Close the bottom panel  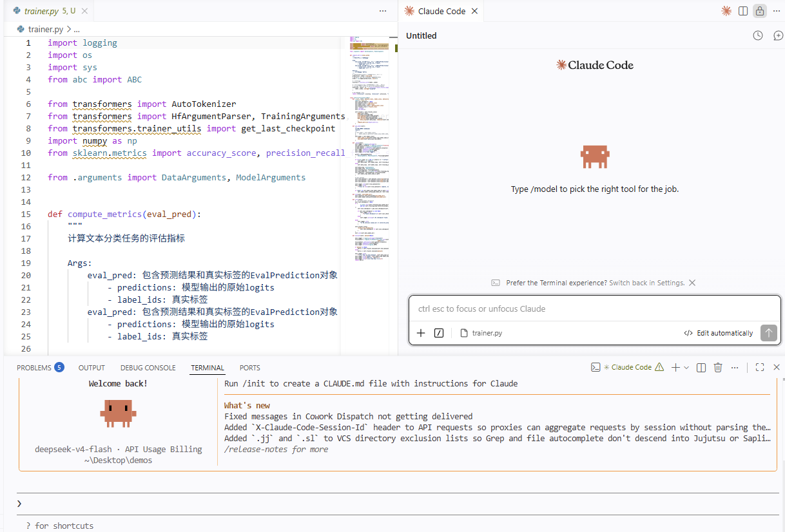[x=777, y=367]
